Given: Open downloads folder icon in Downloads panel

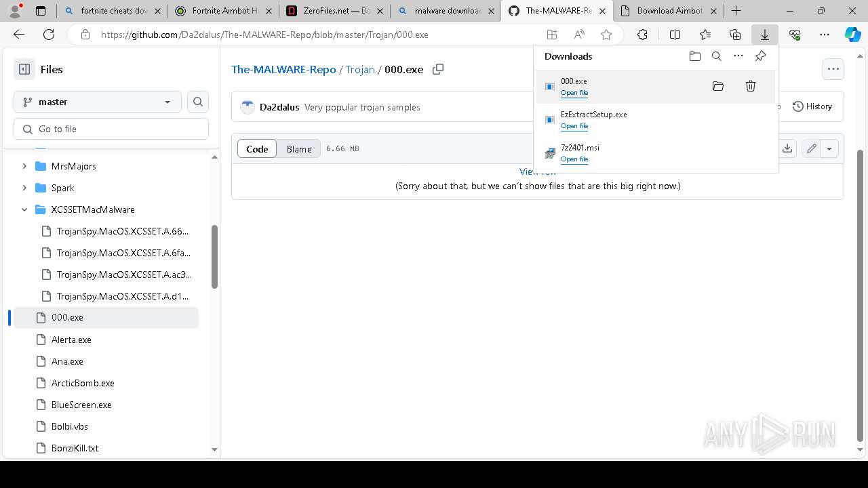Looking at the screenshot, I should coord(694,56).
